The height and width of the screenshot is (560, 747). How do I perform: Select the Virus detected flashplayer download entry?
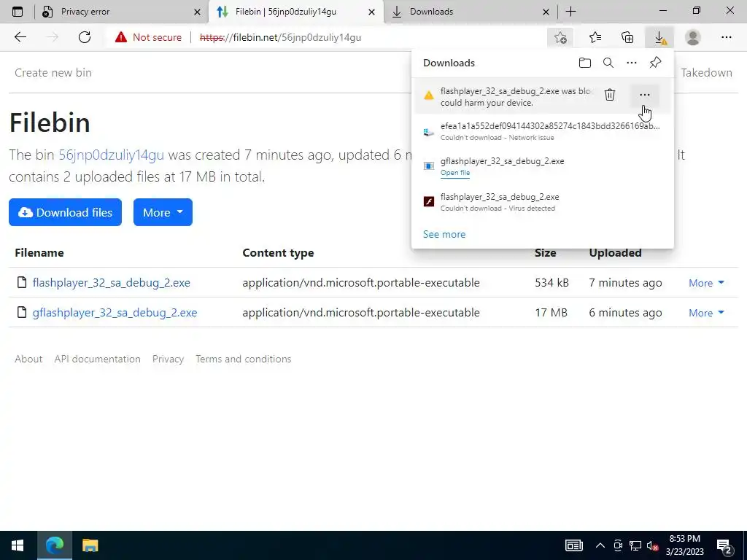click(x=542, y=202)
